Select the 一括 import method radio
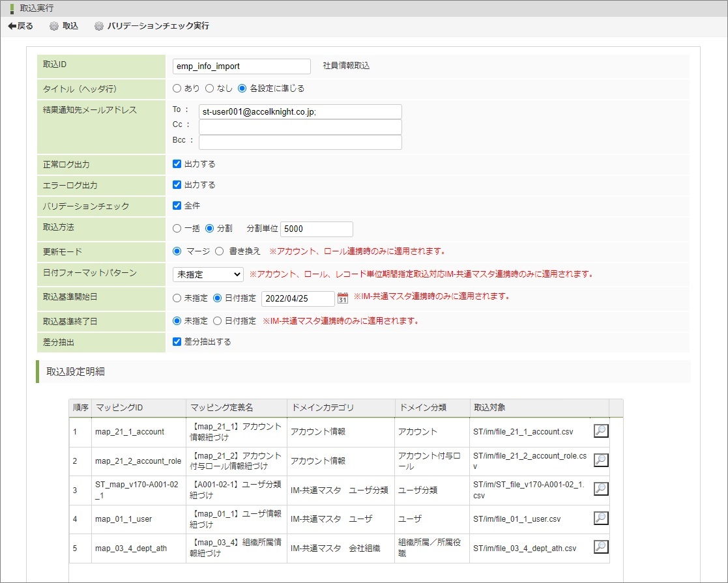Viewport: 728px width, 583px height. pyautogui.click(x=177, y=229)
